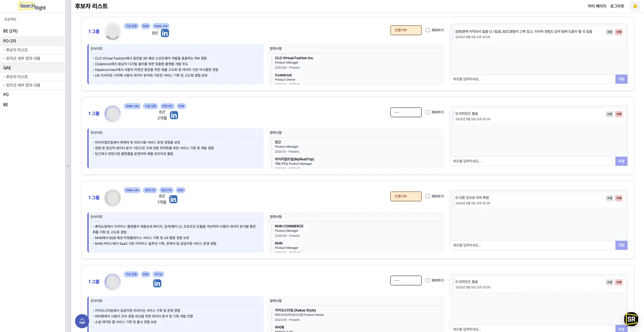Click the notification bell icon
644x332 pixels.
[x=635, y=6]
